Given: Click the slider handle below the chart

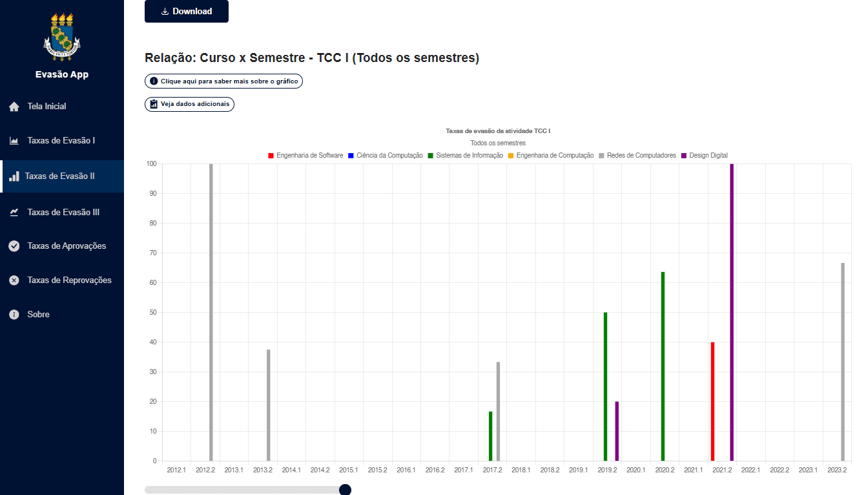Looking at the screenshot, I should [345, 490].
